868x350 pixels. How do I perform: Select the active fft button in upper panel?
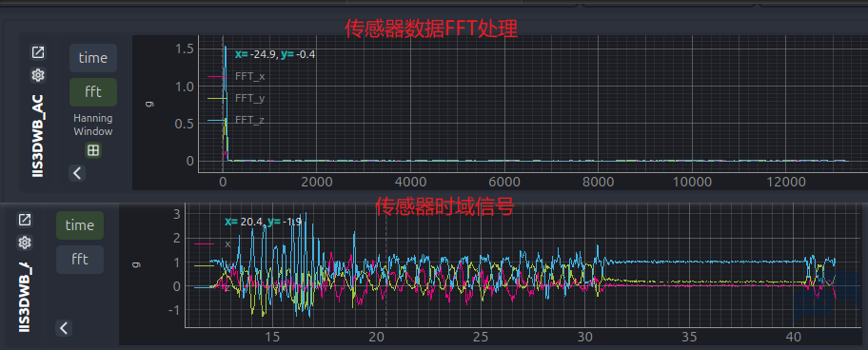point(93,92)
